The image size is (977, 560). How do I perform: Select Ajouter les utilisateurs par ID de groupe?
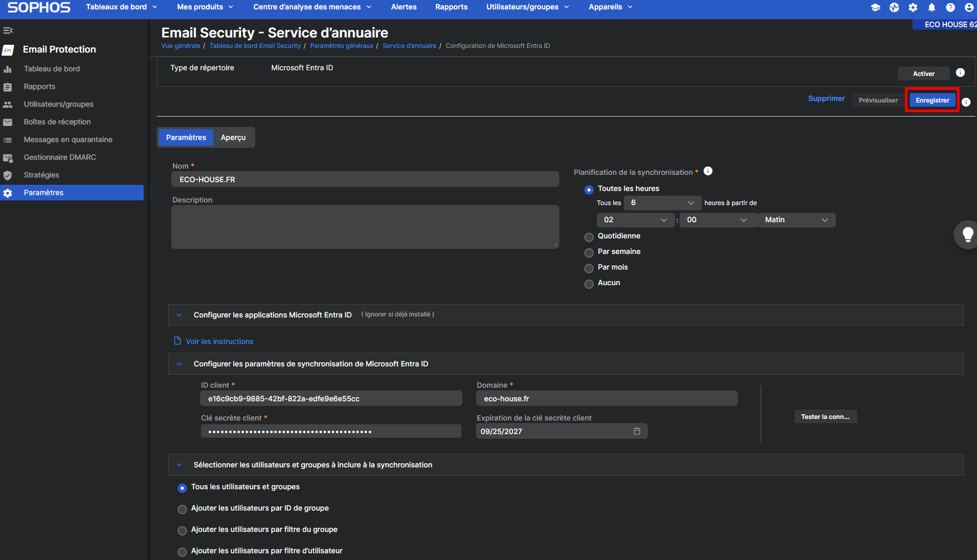(x=182, y=509)
